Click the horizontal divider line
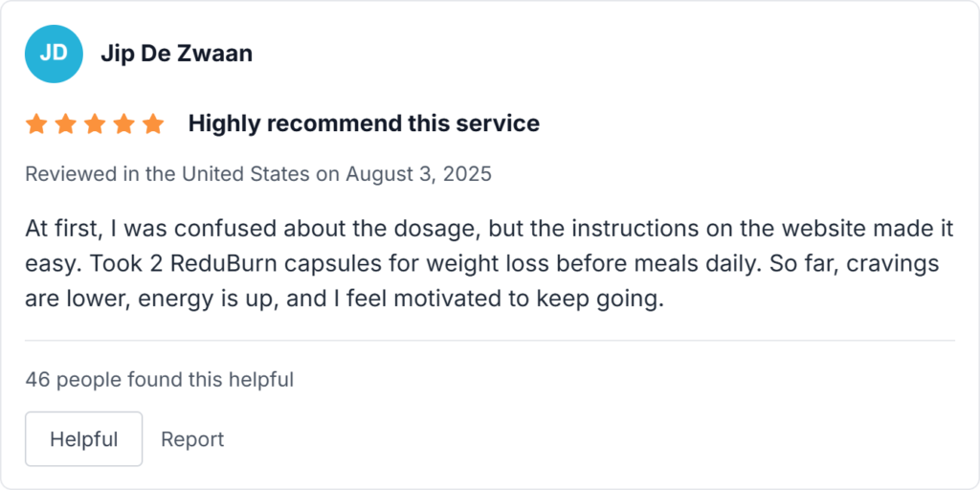This screenshot has height=490, width=980. click(x=490, y=340)
